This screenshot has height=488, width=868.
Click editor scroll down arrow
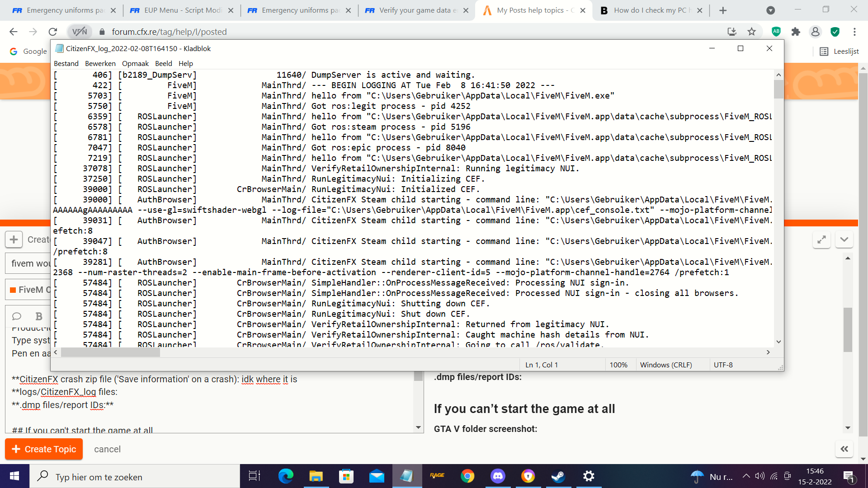pos(418,427)
